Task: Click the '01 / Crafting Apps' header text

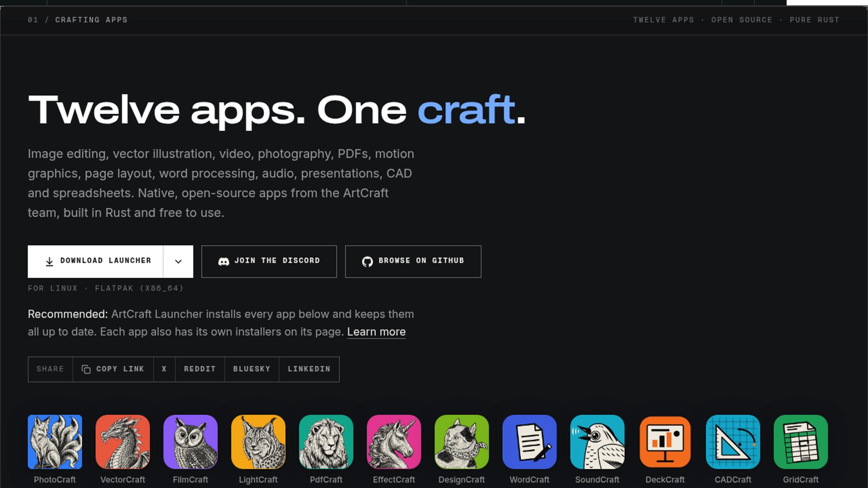Action: (78, 20)
